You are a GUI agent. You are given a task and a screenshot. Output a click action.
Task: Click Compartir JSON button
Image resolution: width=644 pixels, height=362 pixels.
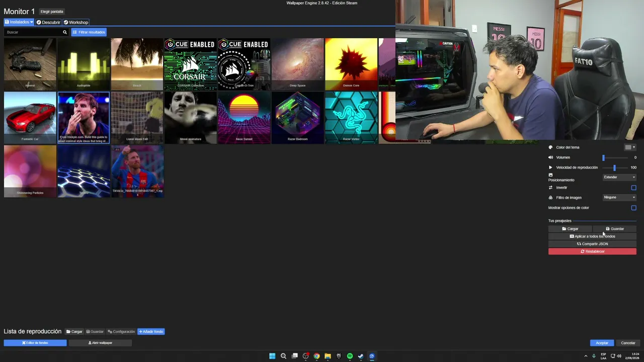click(592, 244)
